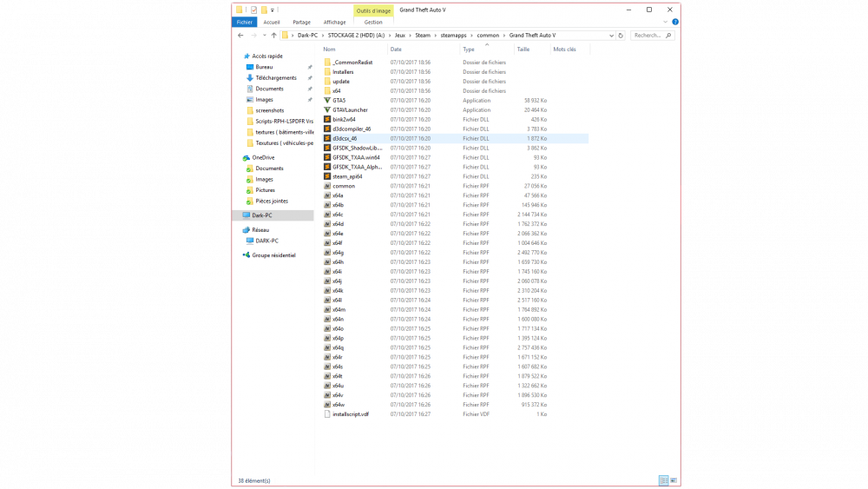Open Explorer help question mark icon
Image resolution: width=868 pixels, height=489 pixels.
[675, 23]
